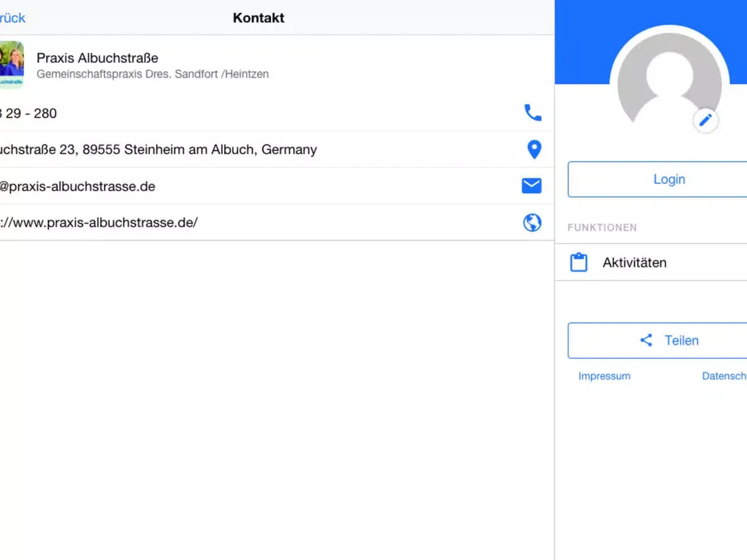Open the Praxis Albuchstraße logo thumbnail
Viewport: 747px width, 560px height.
pos(11,65)
